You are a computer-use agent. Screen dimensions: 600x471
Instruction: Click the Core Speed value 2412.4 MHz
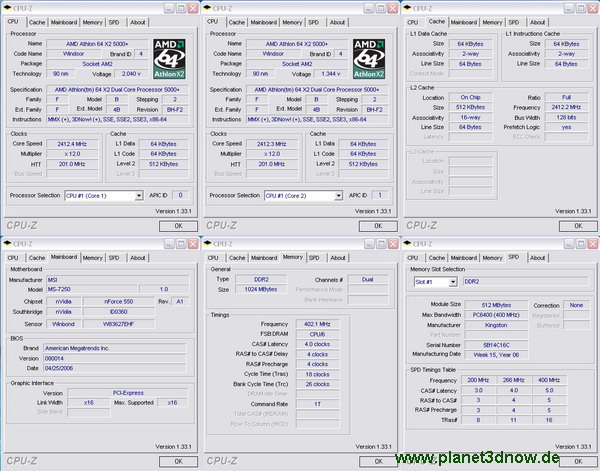pyautogui.click(x=72, y=144)
